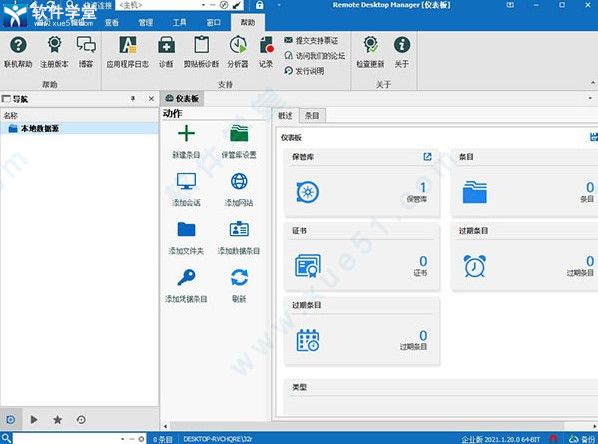
Task: Click the 0 条目 status bar entry
Action: pos(162,439)
